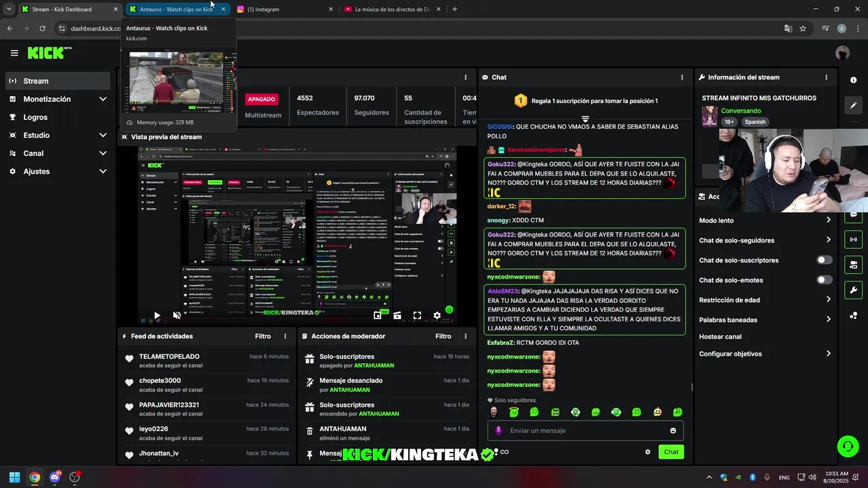Click follower chopete3000 in activity feed
The image size is (868, 488).
pos(160,381)
